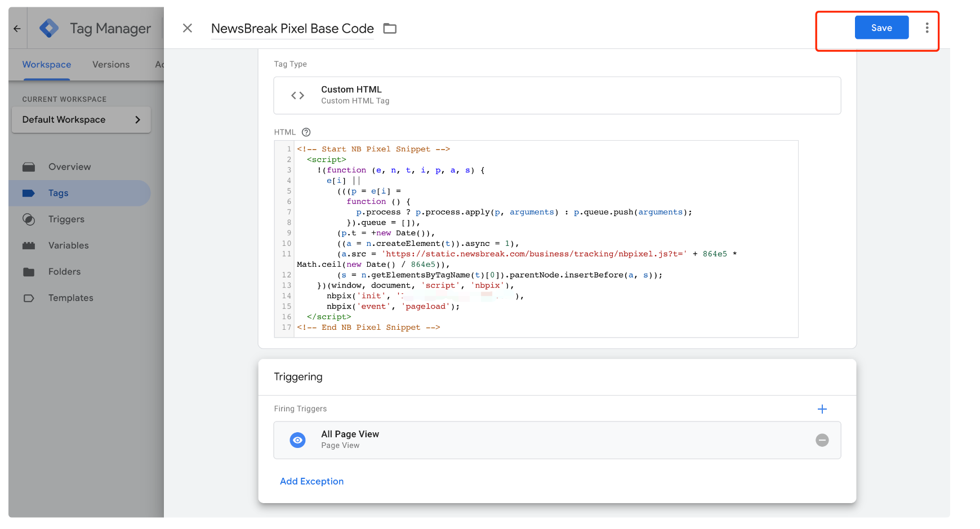
Task: Save the NewsBreak Pixel tag
Action: coord(881,28)
